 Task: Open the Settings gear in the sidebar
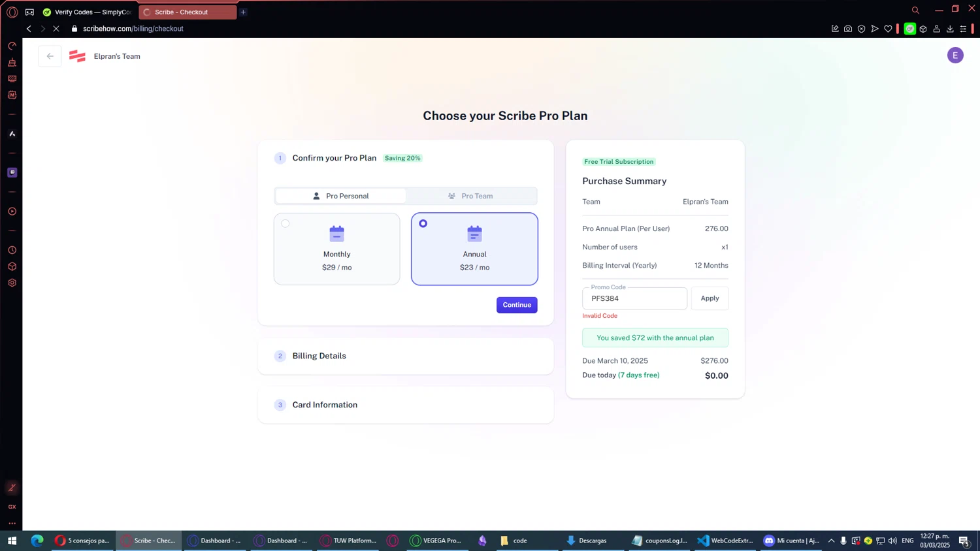click(x=12, y=283)
